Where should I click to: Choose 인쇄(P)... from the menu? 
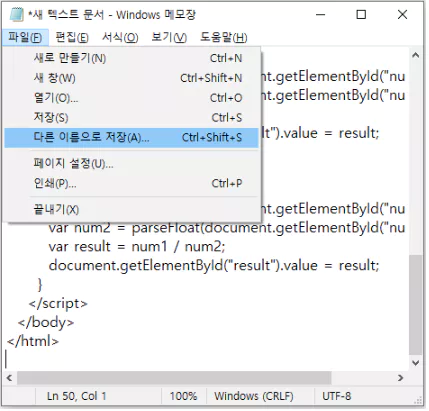[131, 183]
